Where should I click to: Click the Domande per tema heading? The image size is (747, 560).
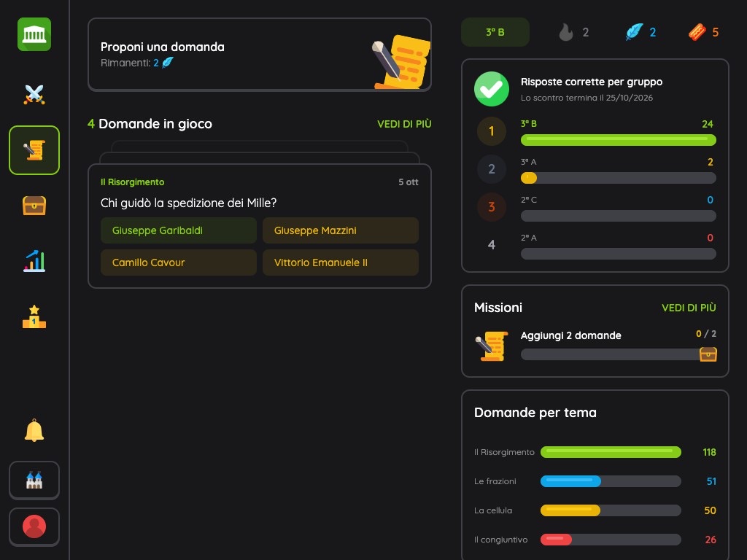pyautogui.click(x=535, y=413)
